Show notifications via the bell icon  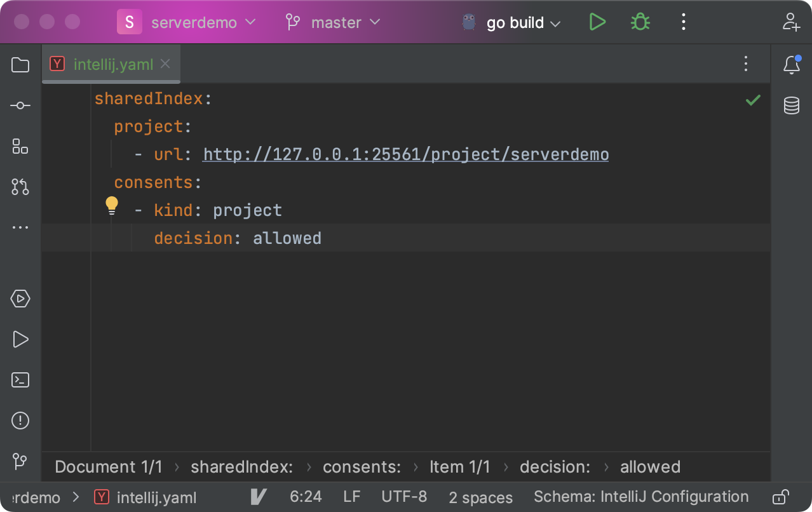791,64
